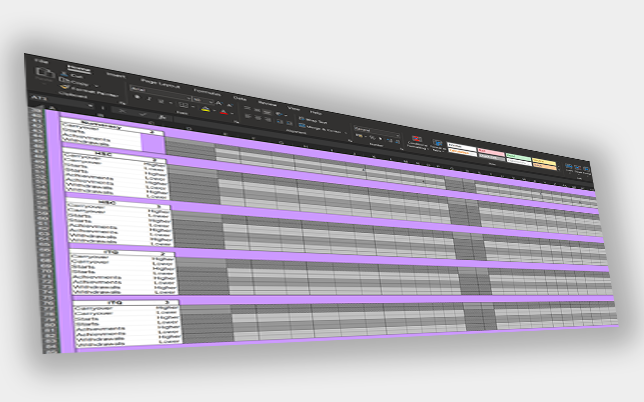Screen dimensions: 644x402
Task: Click the Borders icon in the Font group
Action: point(183,105)
